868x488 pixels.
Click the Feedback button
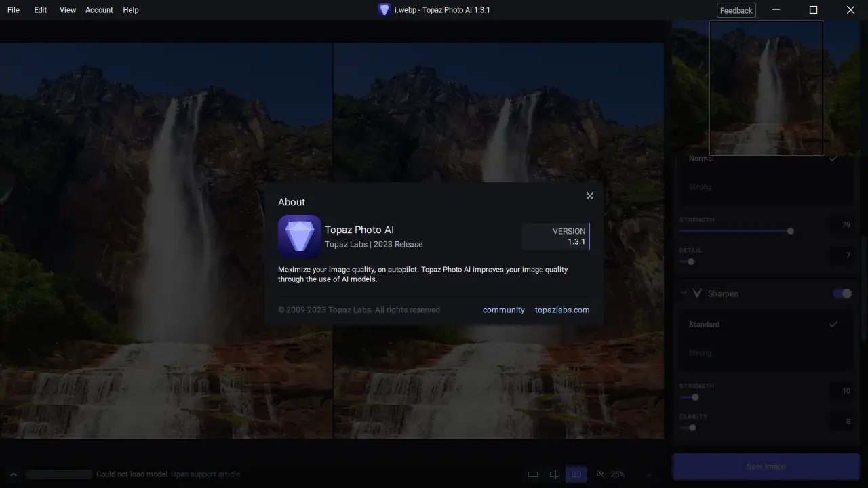click(736, 10)
